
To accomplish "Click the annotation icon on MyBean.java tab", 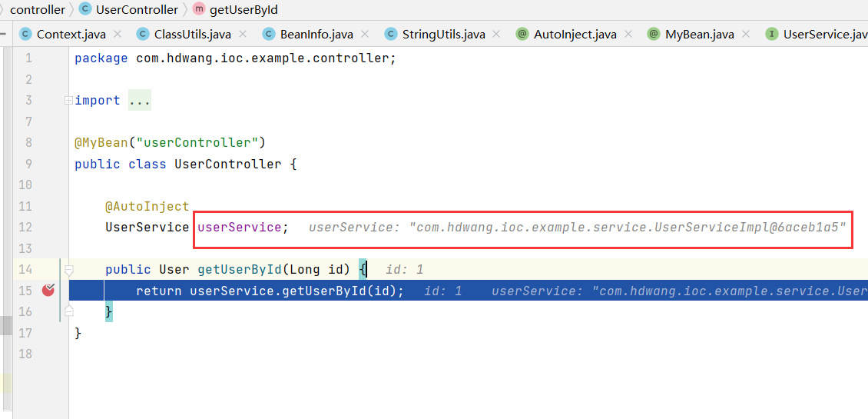I will coord(654,35).
